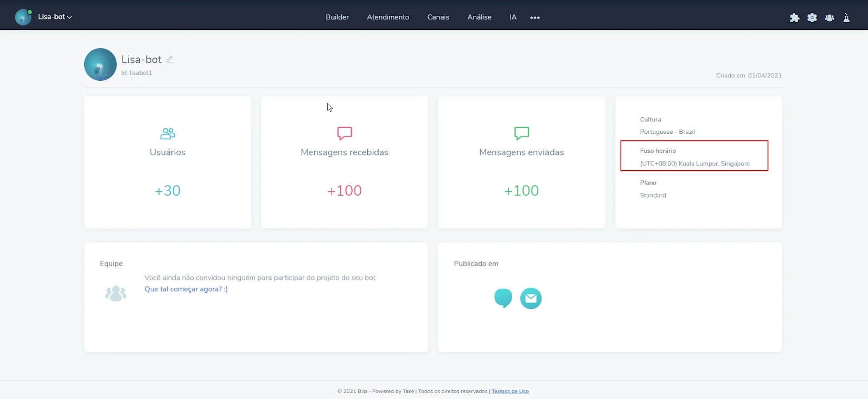This screenshot has height=399, width=868.
Task: Open the puzzle-piece integrations icon
Action: tap(794, 18)
